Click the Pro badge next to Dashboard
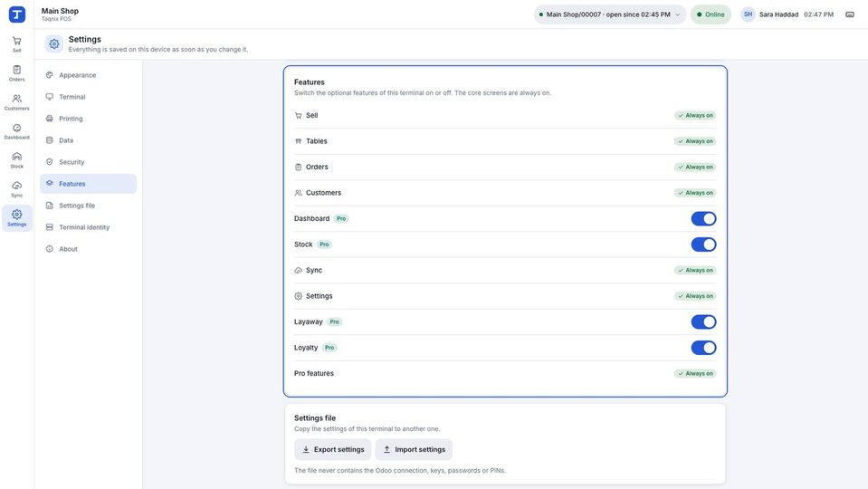 (341, 219)
